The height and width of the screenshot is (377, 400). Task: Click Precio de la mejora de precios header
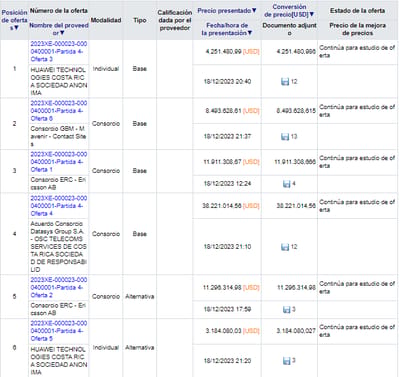(x=357, y=29)
